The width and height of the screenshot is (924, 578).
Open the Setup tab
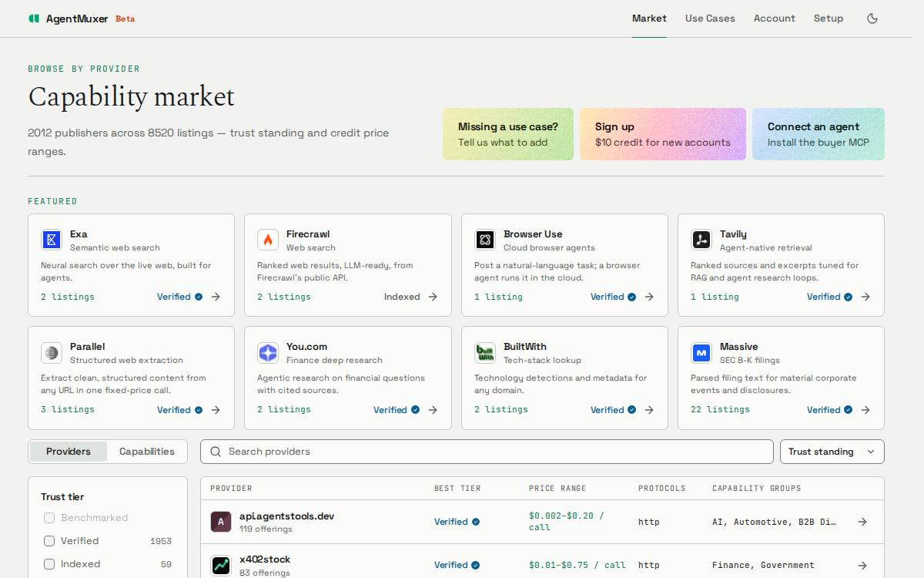point(829,18)
